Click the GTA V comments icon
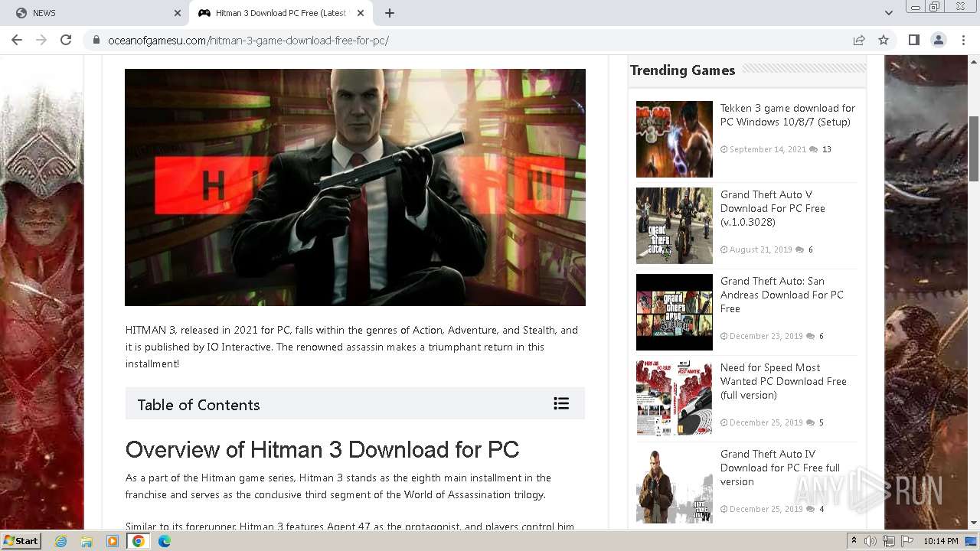Viewport: 980px width, 551px height. (799, 249)
